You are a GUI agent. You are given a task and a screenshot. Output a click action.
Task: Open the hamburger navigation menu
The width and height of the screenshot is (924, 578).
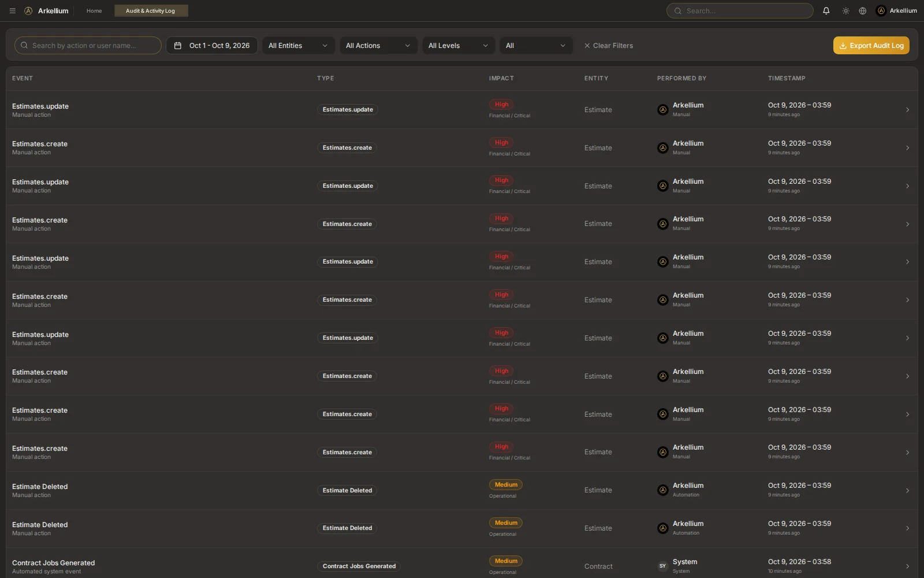point(12,11)
